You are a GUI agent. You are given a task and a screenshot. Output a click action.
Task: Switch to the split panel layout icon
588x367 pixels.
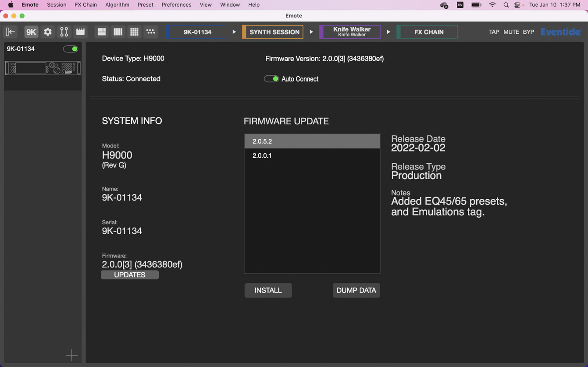[x=101, y=32]
